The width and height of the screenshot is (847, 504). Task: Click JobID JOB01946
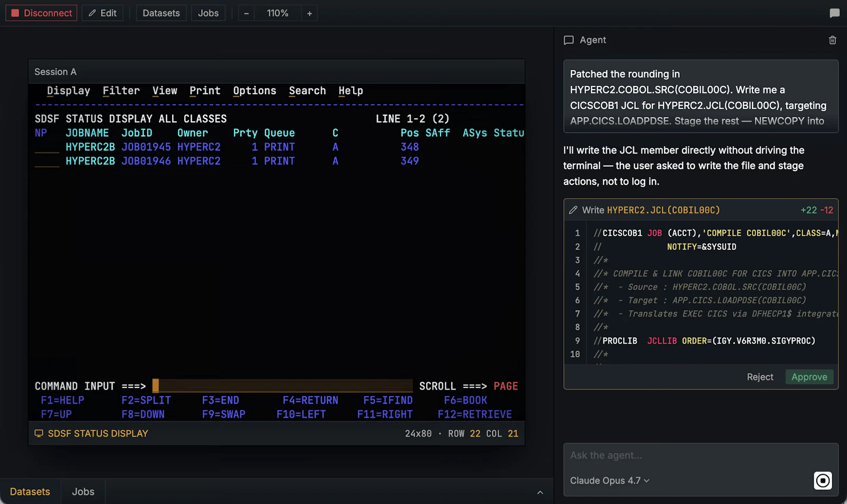pyautogui.click(x=146, y=161)
